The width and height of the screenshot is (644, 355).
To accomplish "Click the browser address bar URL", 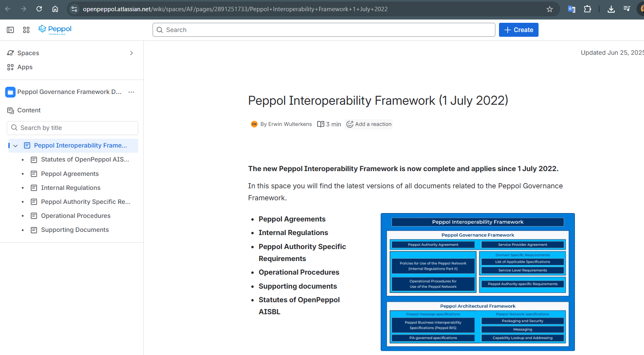I will tap(235, 9).
